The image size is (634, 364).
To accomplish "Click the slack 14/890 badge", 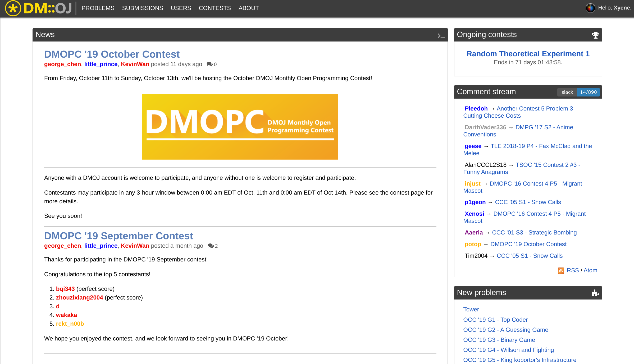I will coord(578,92).
